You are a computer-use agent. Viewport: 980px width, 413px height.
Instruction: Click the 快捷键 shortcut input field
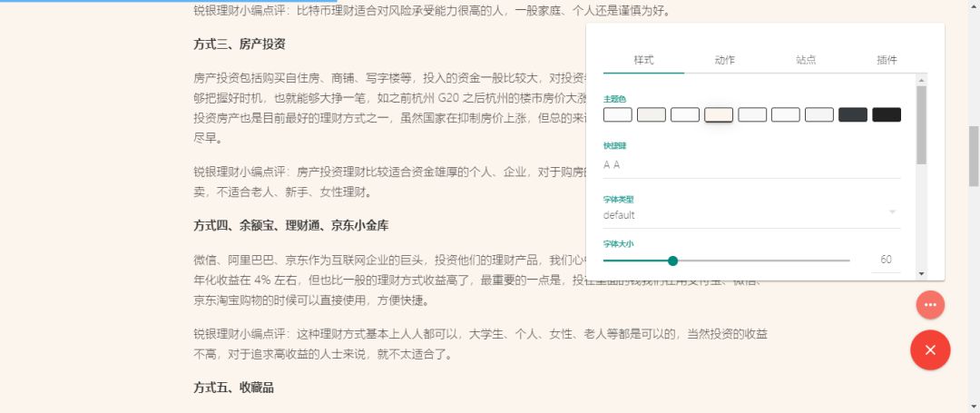[752, 165]
